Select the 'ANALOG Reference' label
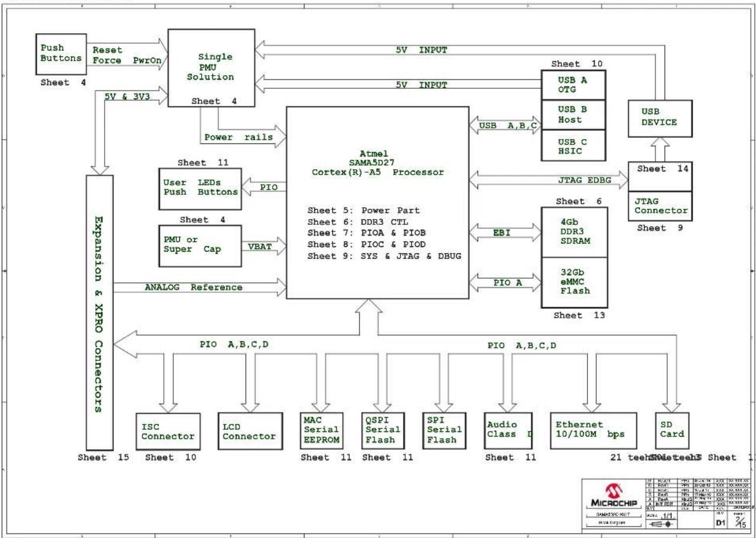The height and width of the screenshot is (538, 756). pyautogui.click(x=193, y=287)
